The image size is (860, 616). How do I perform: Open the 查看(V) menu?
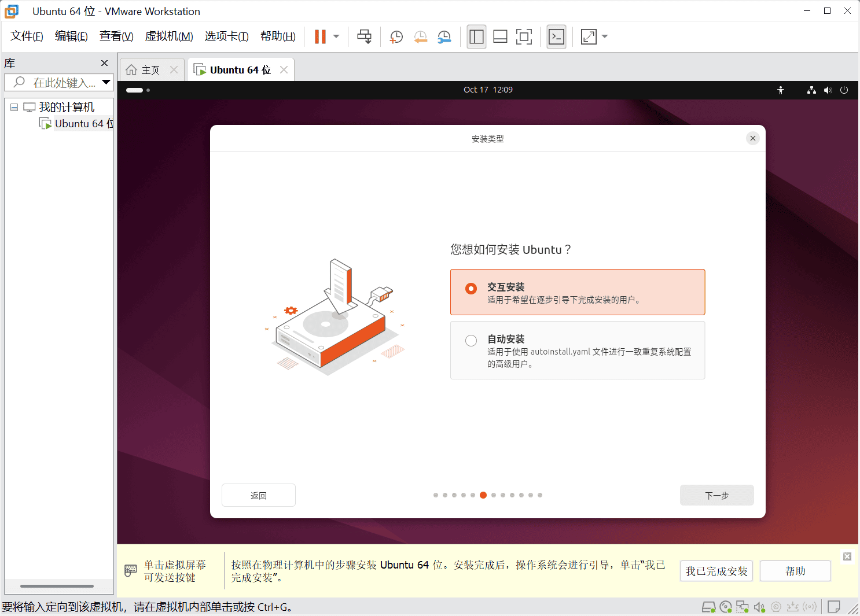click(116, 36)
